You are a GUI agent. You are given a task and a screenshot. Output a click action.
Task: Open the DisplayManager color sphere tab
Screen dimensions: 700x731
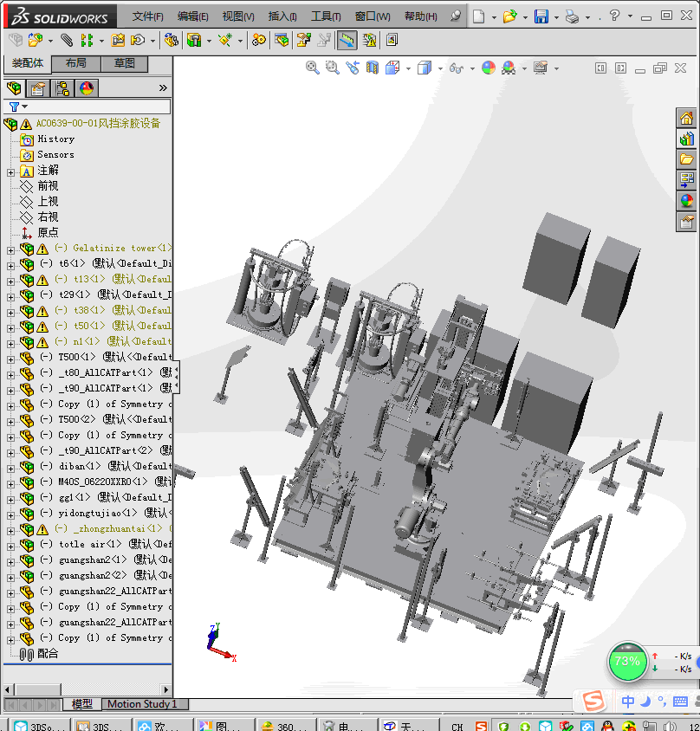click(x=87, y=88)
